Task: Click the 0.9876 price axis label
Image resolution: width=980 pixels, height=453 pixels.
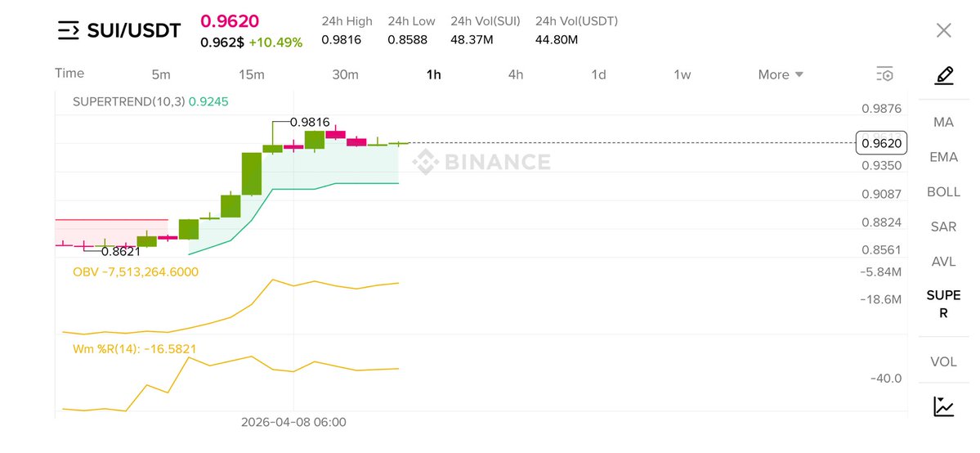Action: click(882, 108)
